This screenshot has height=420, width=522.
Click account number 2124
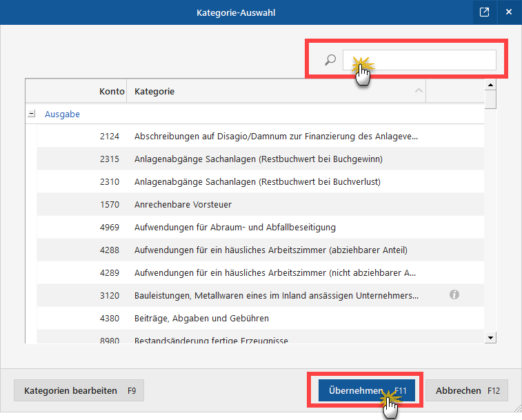click(x=110, y=137)
